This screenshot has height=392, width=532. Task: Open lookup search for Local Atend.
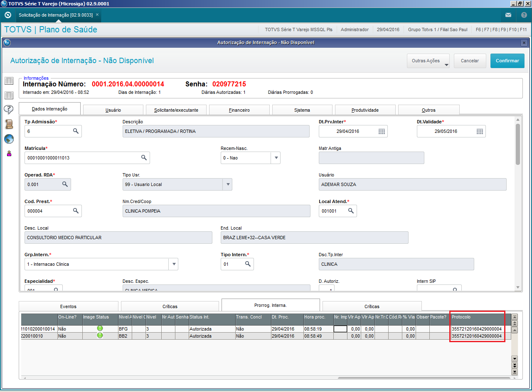tap(351, 211)
